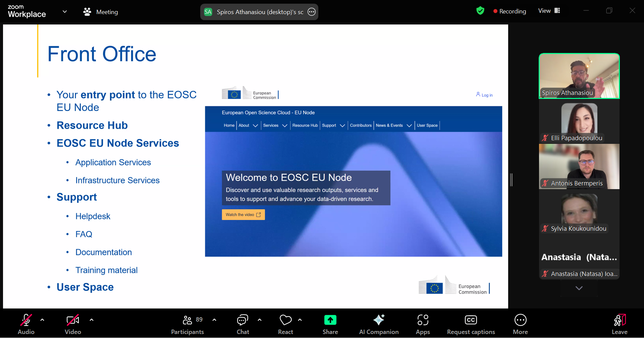The image size is (644, 338).
Task: Click Welcome to EOSC EU Node heading
Action: 289,177
